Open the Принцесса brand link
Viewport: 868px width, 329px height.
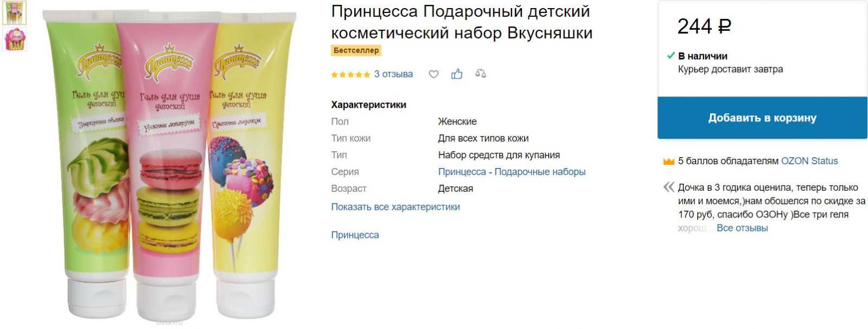click(355, 235)
